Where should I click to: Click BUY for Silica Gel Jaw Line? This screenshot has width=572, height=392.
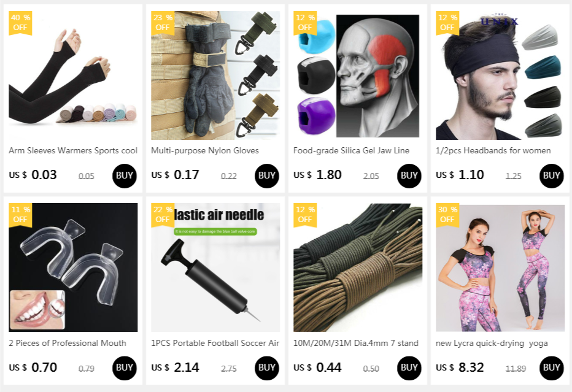(409, 176)
